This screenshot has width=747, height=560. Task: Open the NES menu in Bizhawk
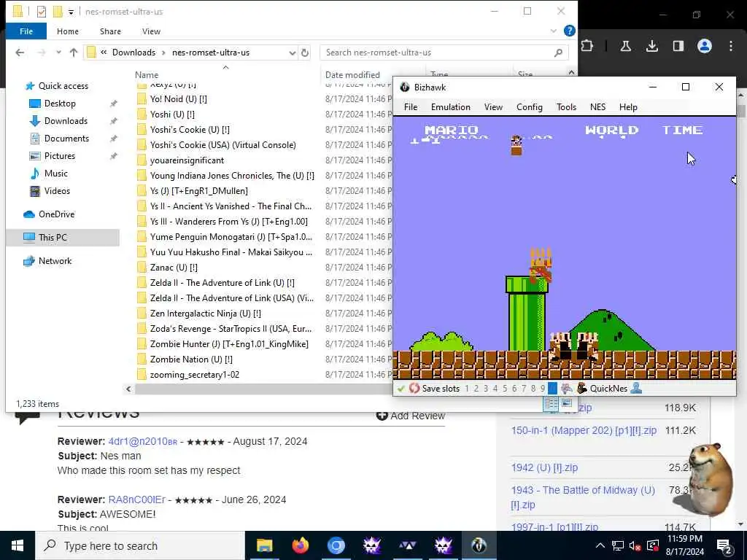597,107
